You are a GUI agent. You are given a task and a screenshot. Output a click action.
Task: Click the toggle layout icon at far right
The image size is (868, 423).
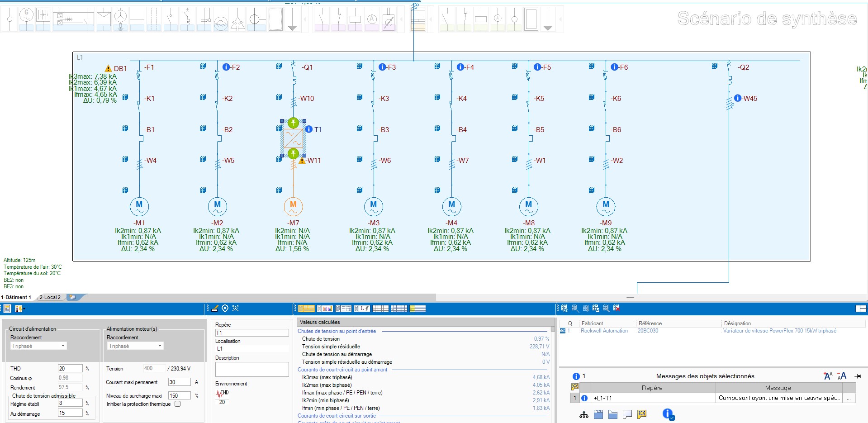861,309
